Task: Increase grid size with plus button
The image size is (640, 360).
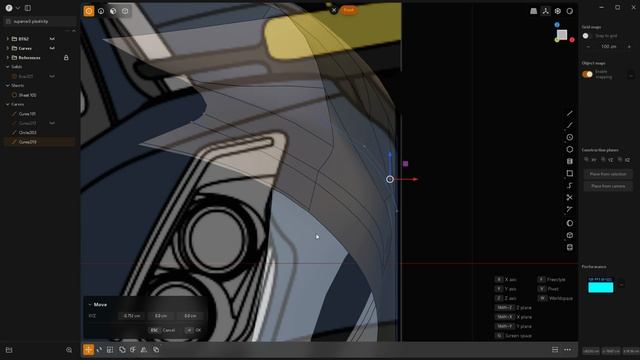Action: coord(629,47)
